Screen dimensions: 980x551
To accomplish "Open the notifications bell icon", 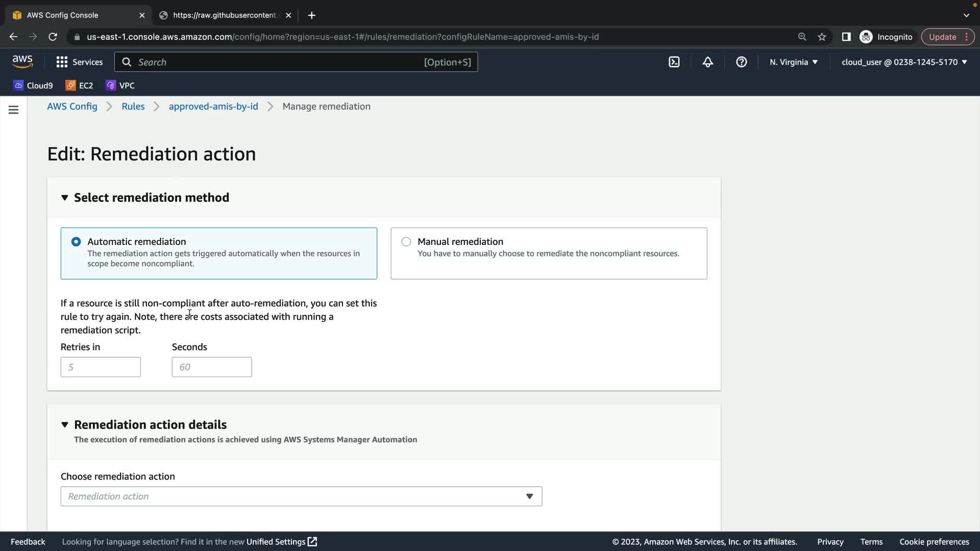I will click(x=707, y=62).
